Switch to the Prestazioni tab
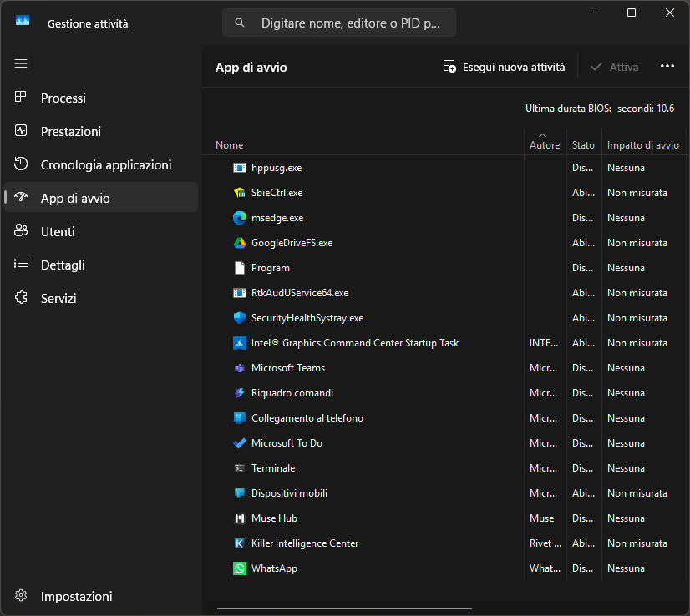This screenshot has height=616, width=690. click(x=101, y=131)
